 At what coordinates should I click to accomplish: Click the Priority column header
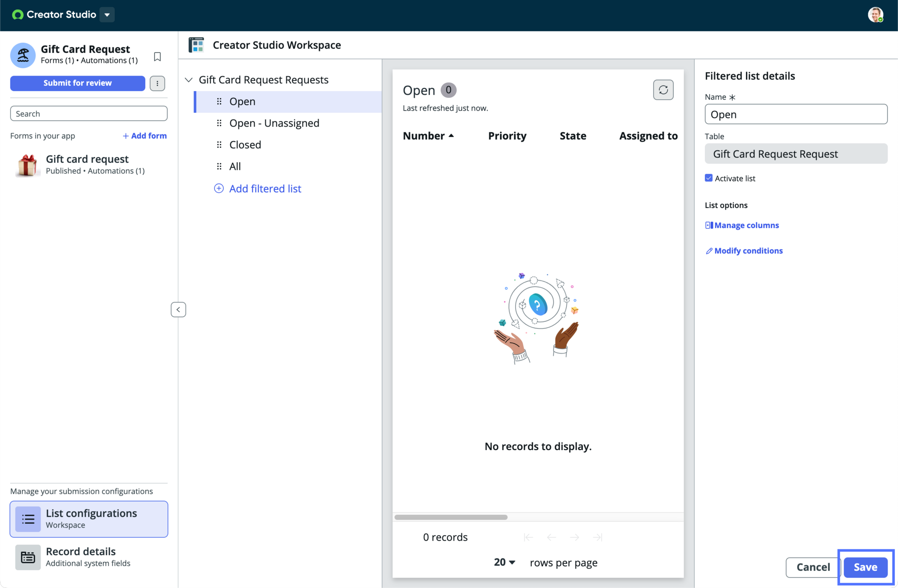(x=507, y=136)
